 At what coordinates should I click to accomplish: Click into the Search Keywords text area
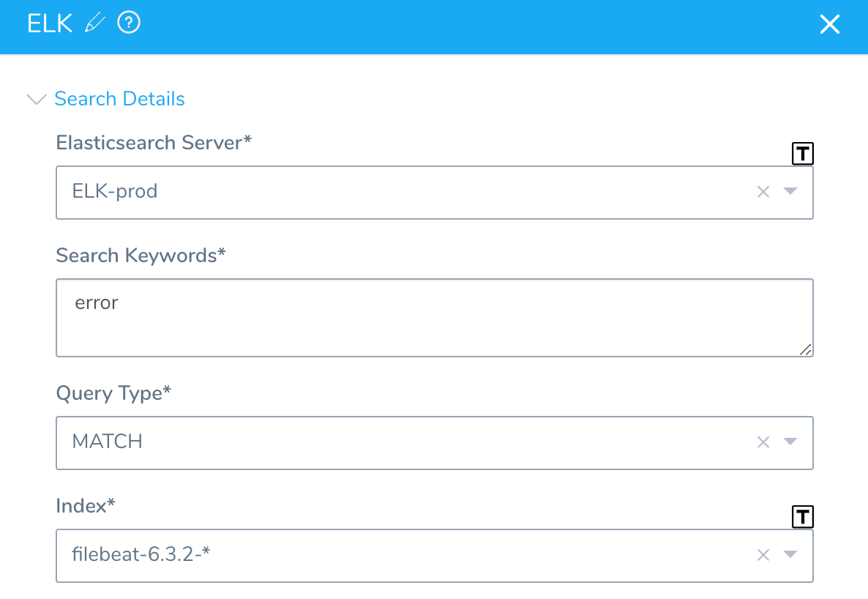(x=435, y=318)
